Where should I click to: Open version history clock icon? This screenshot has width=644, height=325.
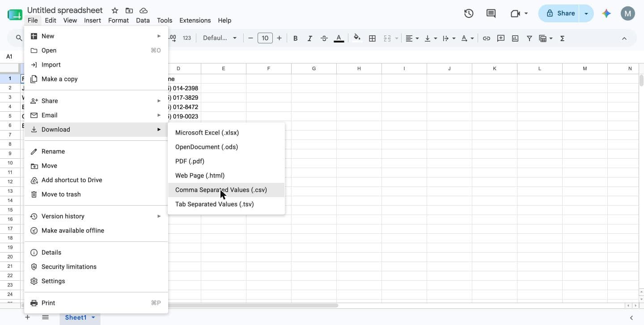click(x=469, y=13)
